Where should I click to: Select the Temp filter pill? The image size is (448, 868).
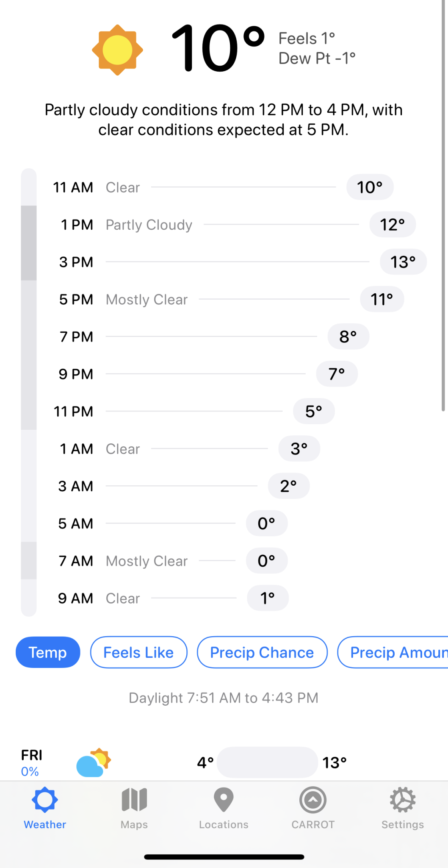(x=48, y=652)
